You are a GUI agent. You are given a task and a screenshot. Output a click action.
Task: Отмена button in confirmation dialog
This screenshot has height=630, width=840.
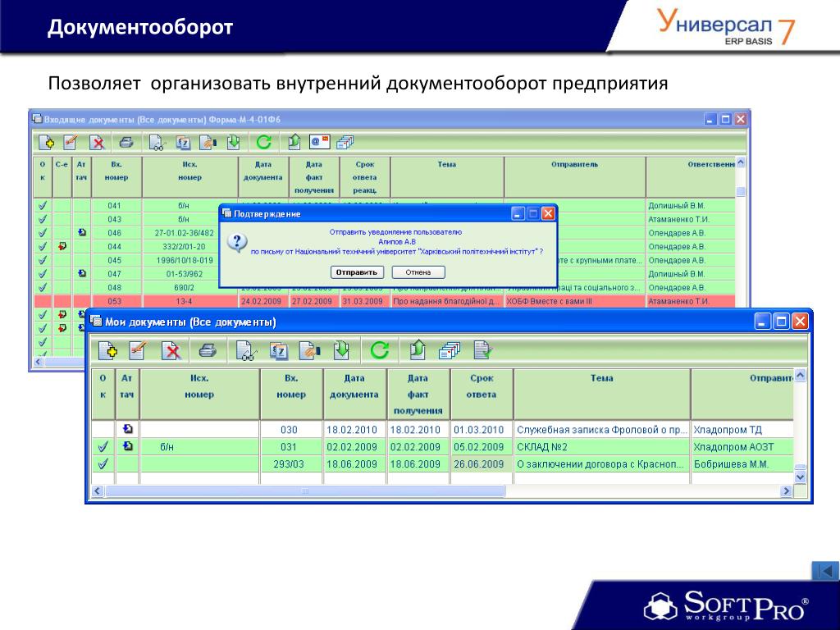[x=418, y=272]
